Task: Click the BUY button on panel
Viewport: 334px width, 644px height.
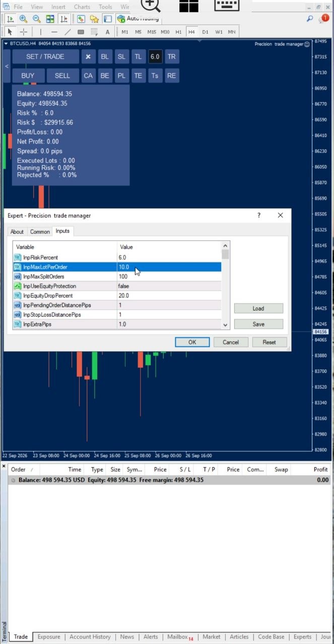Action: pos(28,75)
